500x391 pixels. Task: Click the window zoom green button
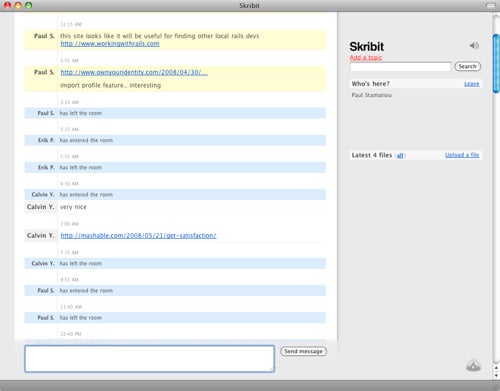click(x=29, y=5)
